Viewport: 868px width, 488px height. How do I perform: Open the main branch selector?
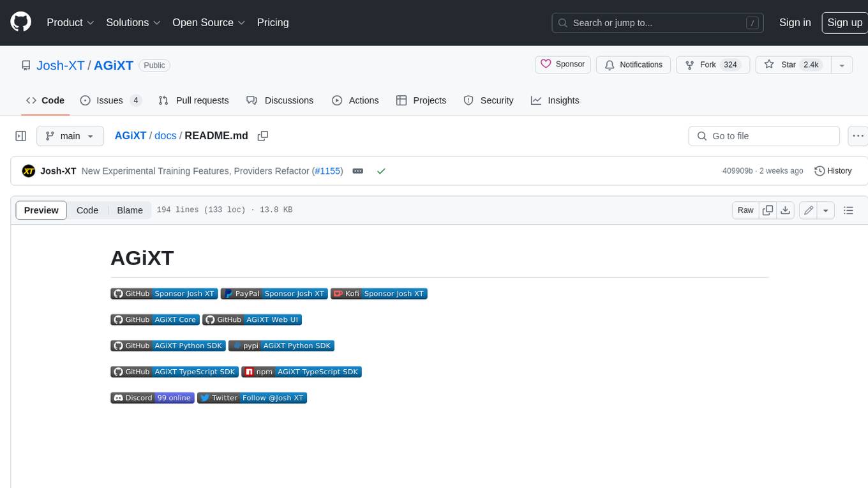70,136
